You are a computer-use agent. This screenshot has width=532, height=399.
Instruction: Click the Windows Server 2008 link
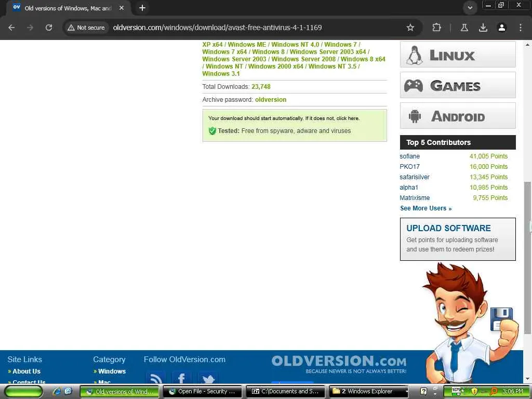(x=303, y=59)
